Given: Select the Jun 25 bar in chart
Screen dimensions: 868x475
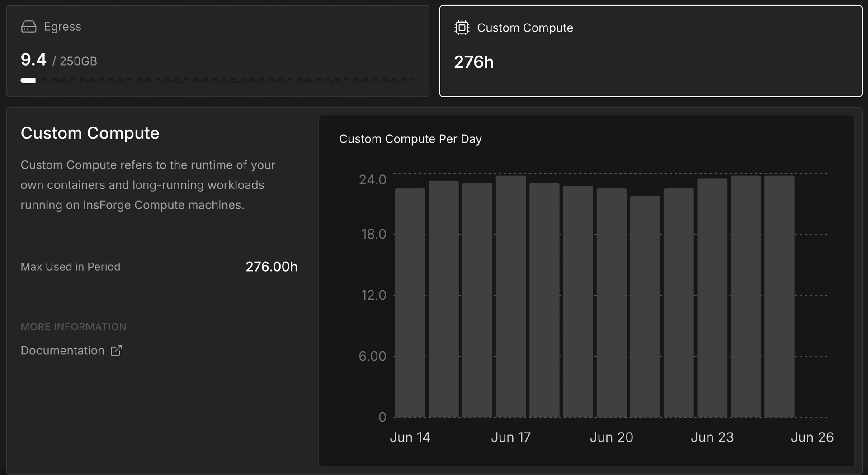Looking at the screenshot, I should tap(779, 296).
